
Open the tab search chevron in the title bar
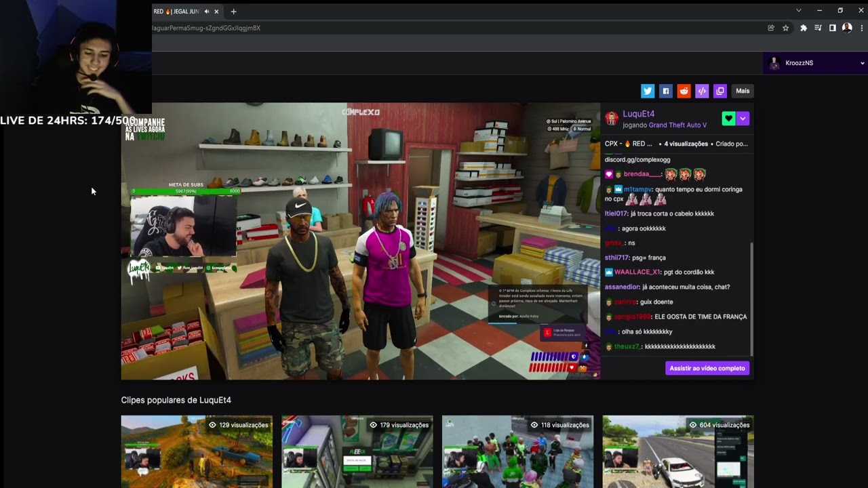tap(799, 11)
